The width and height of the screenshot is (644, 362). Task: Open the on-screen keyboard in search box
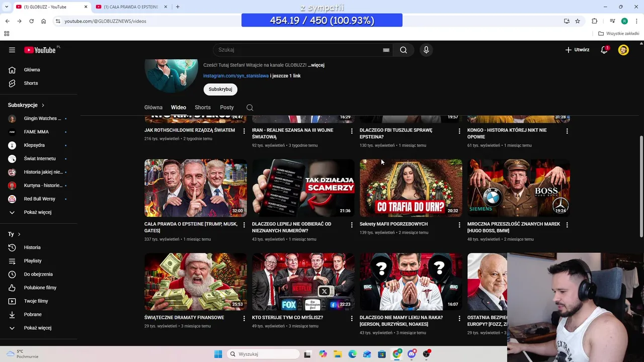tap(386, 50)
